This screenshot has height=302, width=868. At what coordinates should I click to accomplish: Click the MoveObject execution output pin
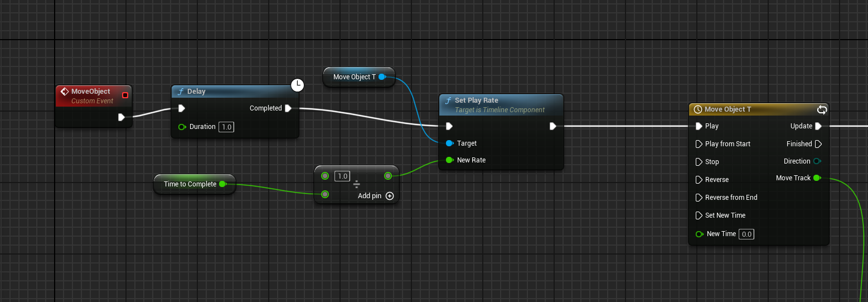[x=122, y=117]
